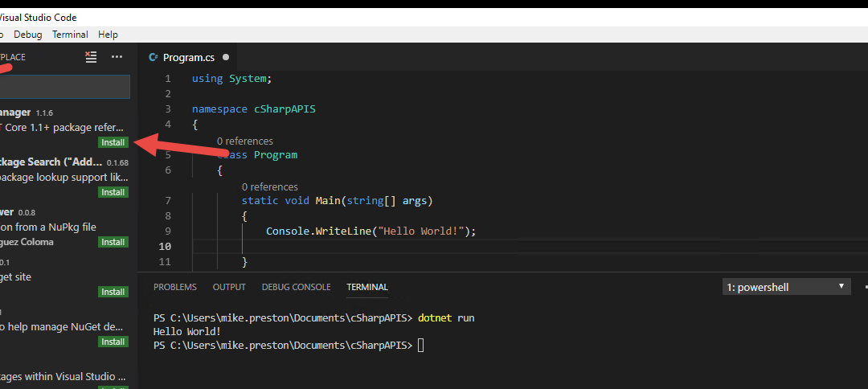This screenshot has height=389, width=868.
Task: Select the TERMINAL panel tab
Action: (x=367, y=287)
